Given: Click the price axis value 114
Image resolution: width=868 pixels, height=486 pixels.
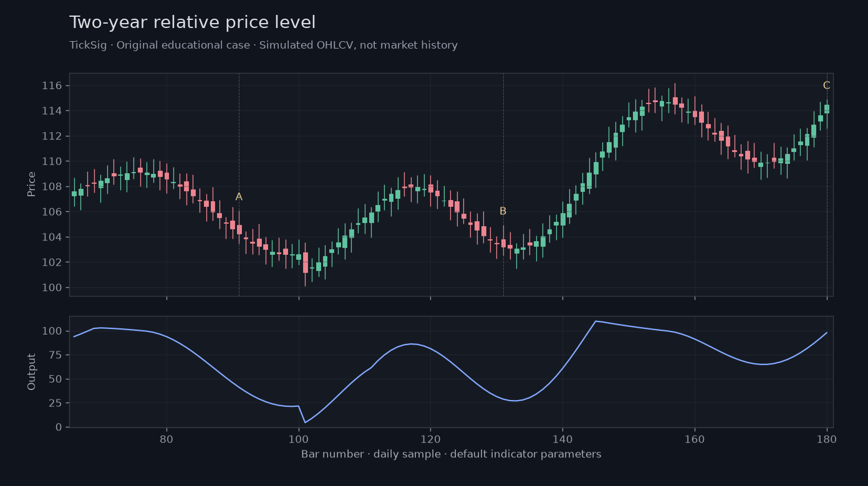Looking at the screenshot, I should (x=52, y=111).
